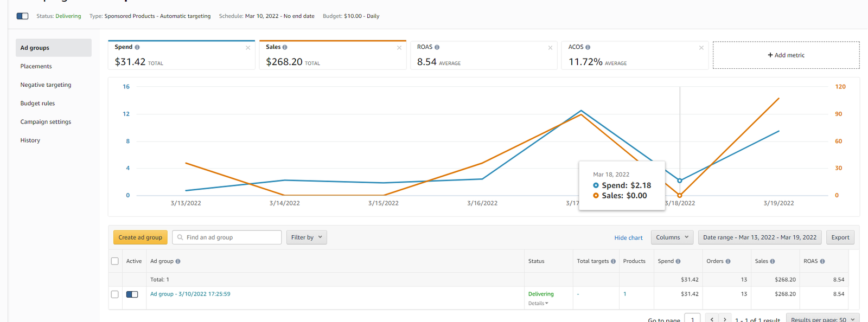
Task: Click info icon next to Total targets column
Action: tap(614, 261)
